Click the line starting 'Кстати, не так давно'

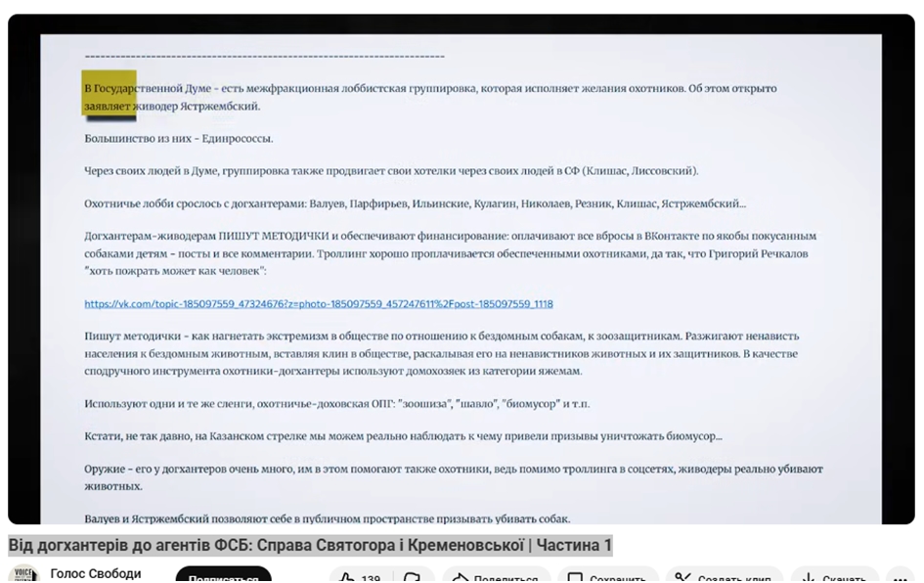click(403, 436)
